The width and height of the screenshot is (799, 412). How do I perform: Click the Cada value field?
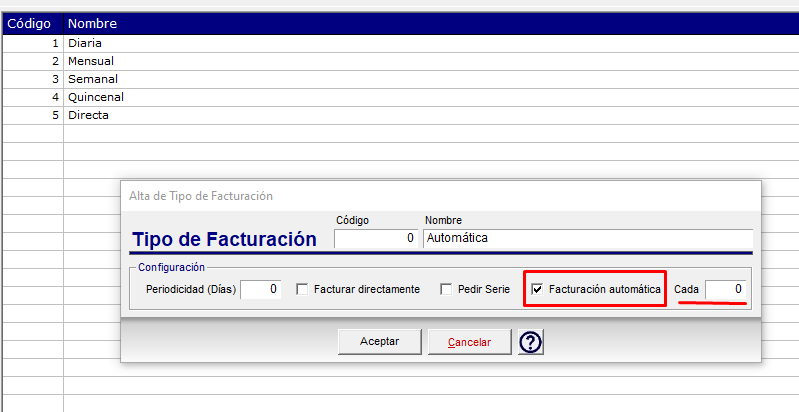click(726, 289)
